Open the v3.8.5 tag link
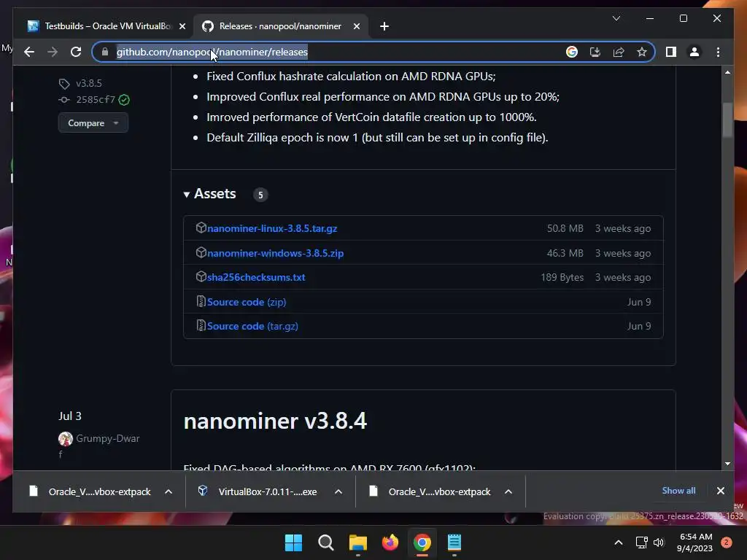 coord(88,83)
